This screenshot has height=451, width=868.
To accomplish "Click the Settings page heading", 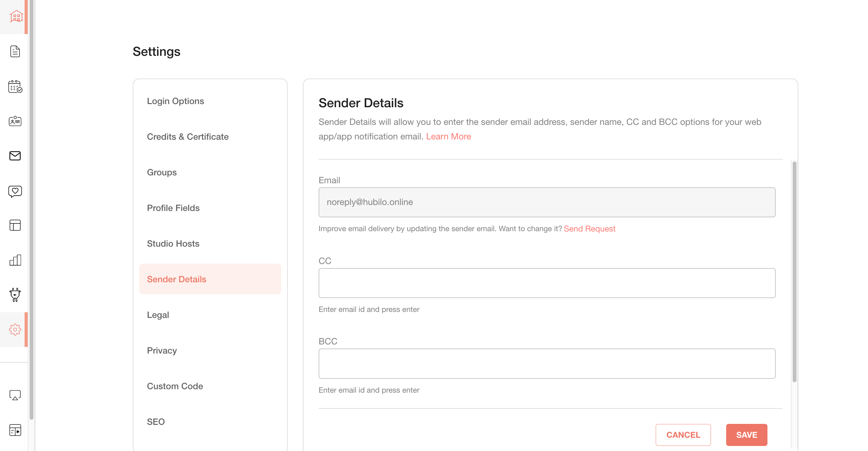I will 156,52.
